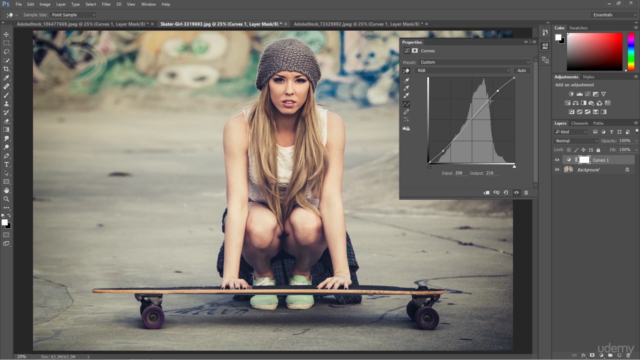Select the Quick Selection tool

pos(6,60)
